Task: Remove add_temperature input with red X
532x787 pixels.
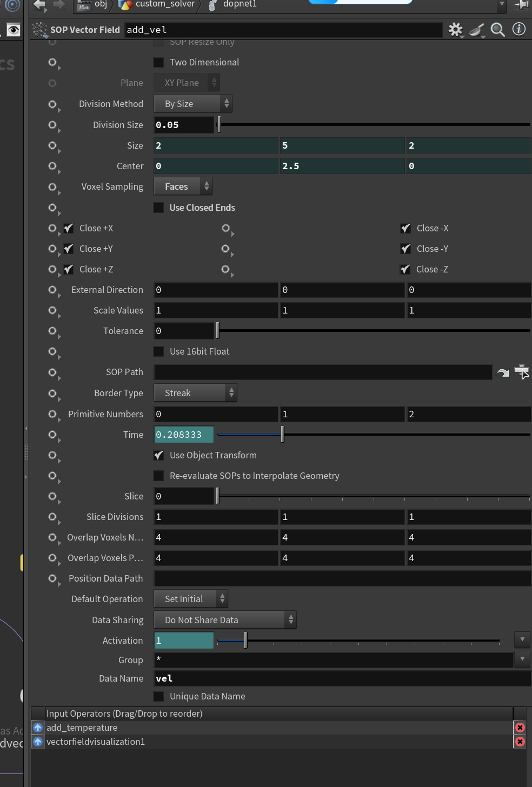Action: 520,728
